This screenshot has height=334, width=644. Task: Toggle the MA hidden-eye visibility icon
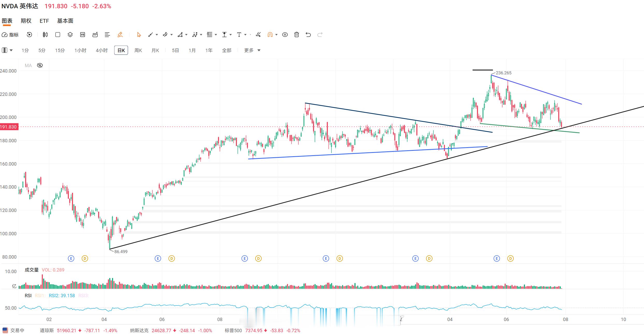coord(40,65)
